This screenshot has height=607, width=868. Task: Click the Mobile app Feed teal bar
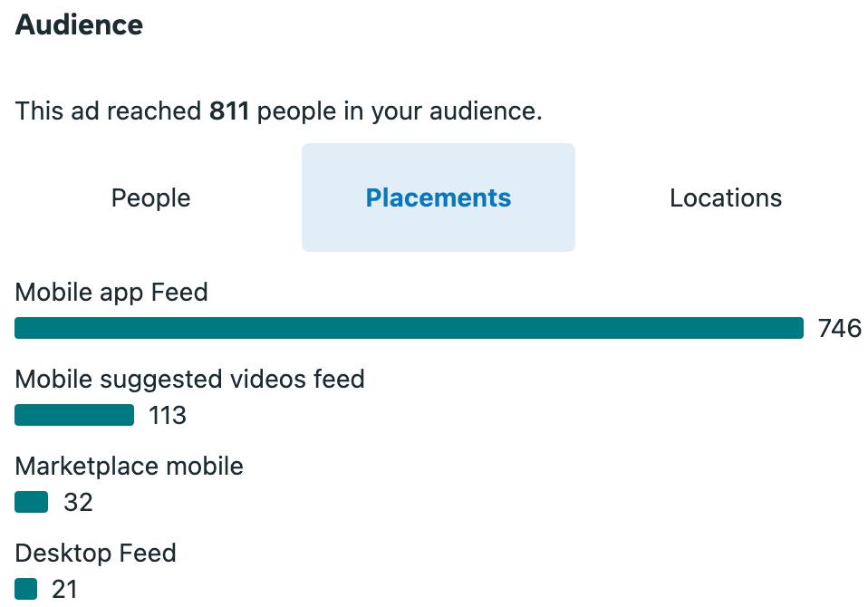[409, 328]
